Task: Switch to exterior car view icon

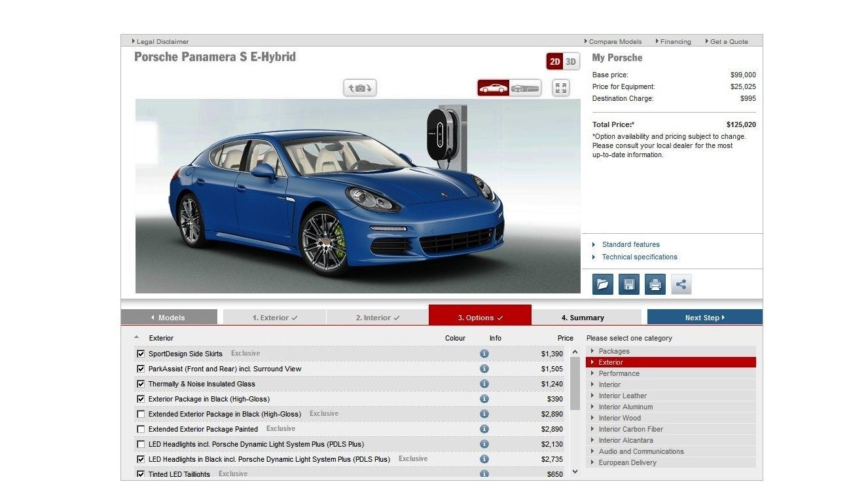Action: tap(494, 88)
